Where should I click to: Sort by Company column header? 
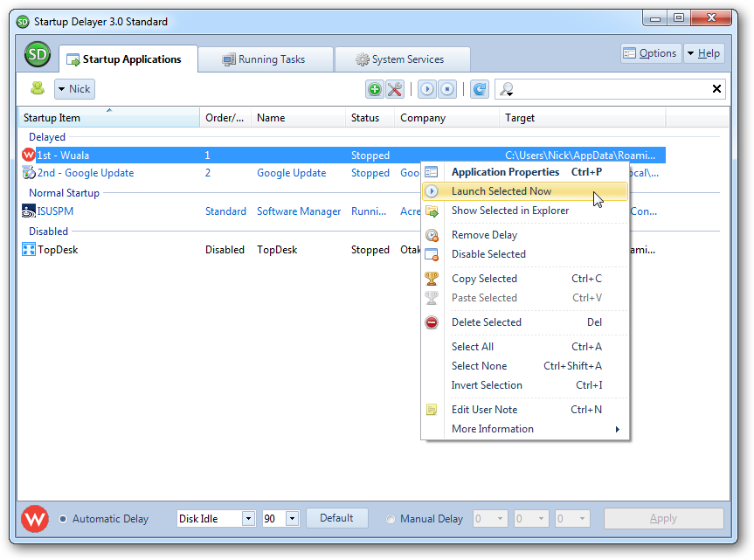446,118
